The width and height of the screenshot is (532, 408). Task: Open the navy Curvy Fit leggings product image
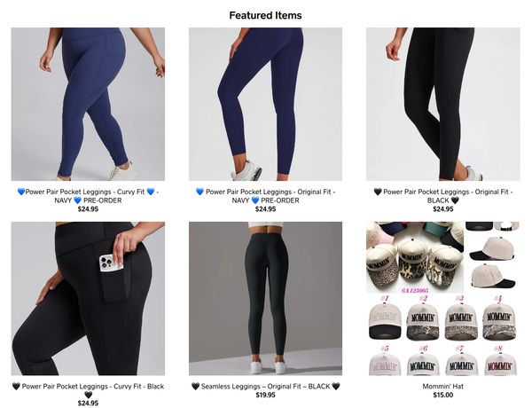88,104
